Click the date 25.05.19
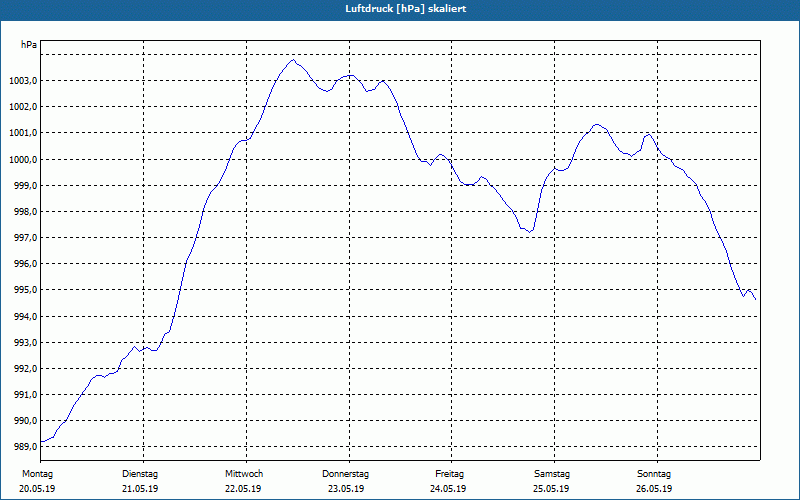This screenshot has height=500, width=800. [x=552, y=489]
